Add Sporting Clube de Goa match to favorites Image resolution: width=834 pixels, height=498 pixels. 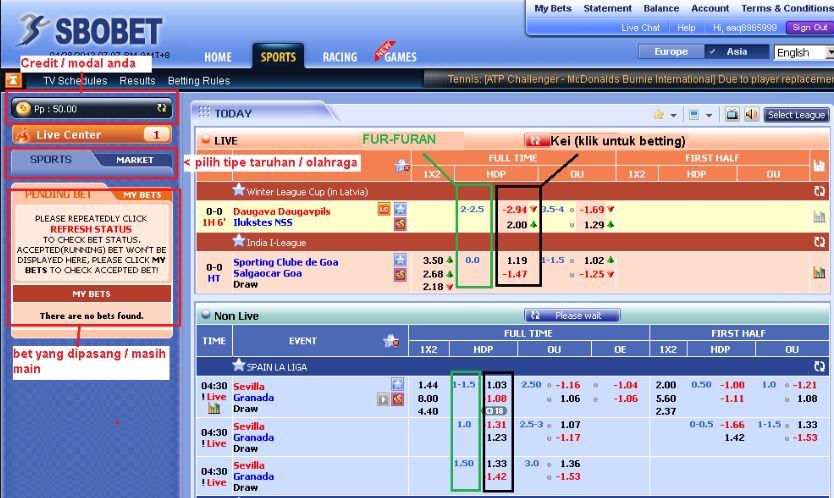400,260
